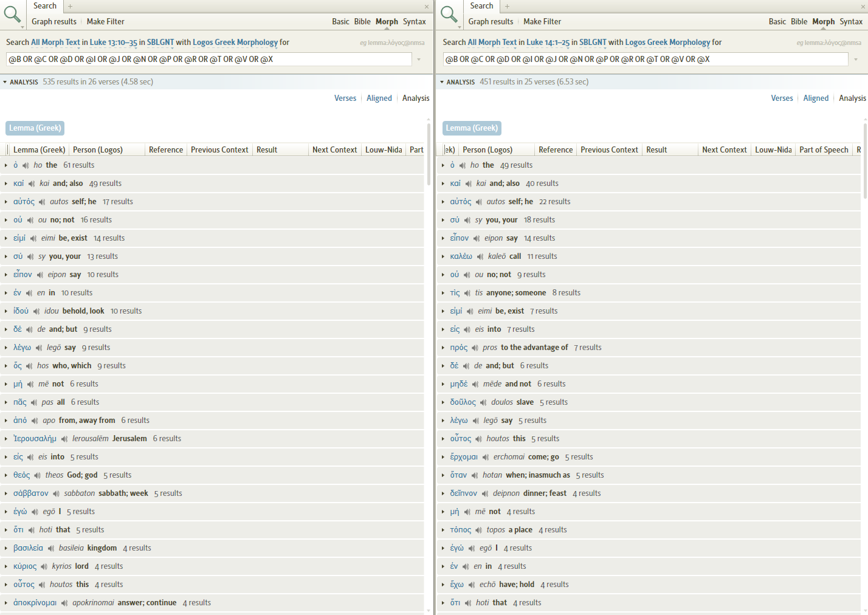Play audio for πρός in right panel
Screen dimensions: 868x615
[x=475, y=348]
